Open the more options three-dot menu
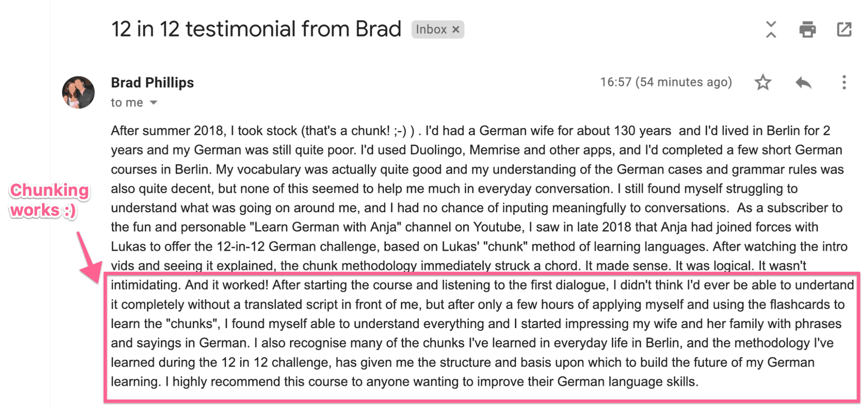The width and height of the screenshot is (868, 409). [x=843, y=82]
